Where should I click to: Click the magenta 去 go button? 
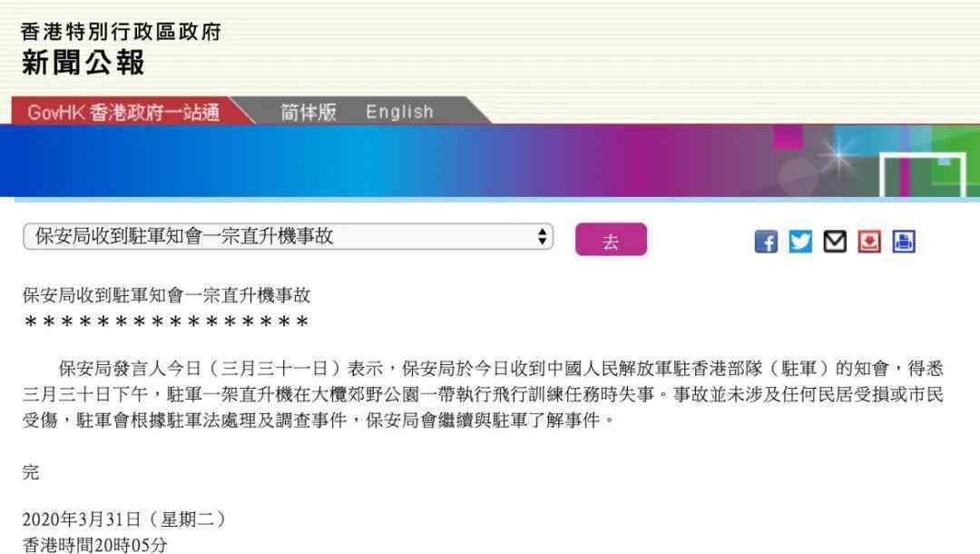(x=611, y=239)
